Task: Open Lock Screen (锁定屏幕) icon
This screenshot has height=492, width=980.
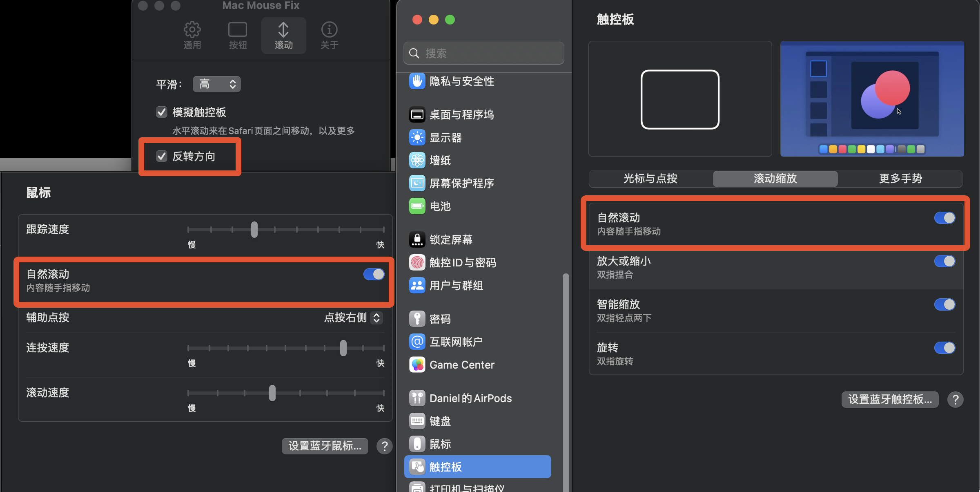Action: (x=417, y=240)
